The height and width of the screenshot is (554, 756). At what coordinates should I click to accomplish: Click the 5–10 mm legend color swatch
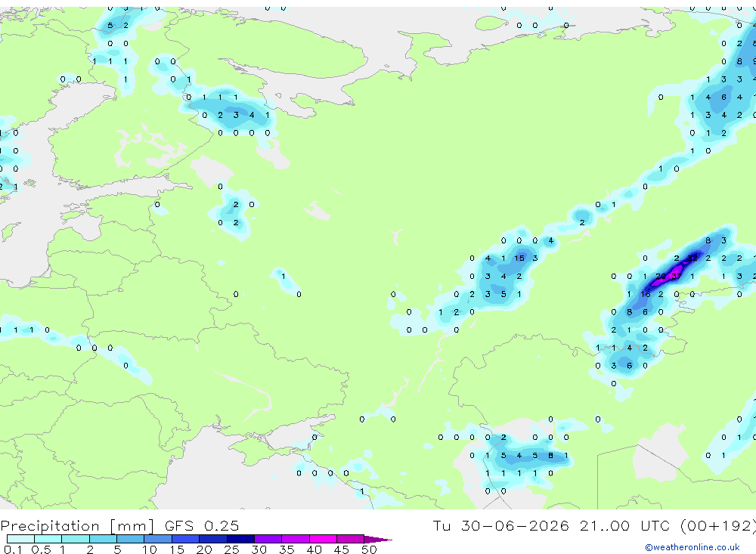pos(131,539)
